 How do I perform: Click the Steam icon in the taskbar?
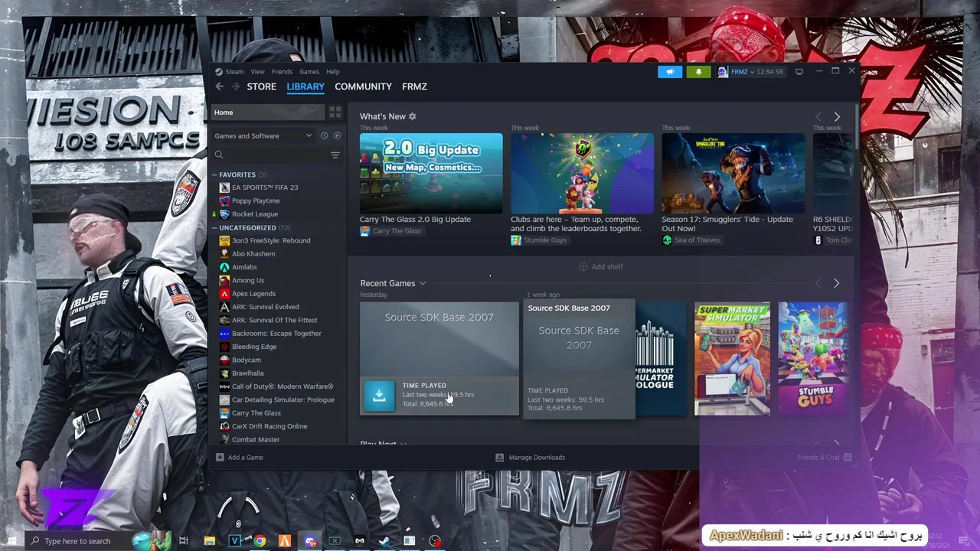tap(384, 541)
